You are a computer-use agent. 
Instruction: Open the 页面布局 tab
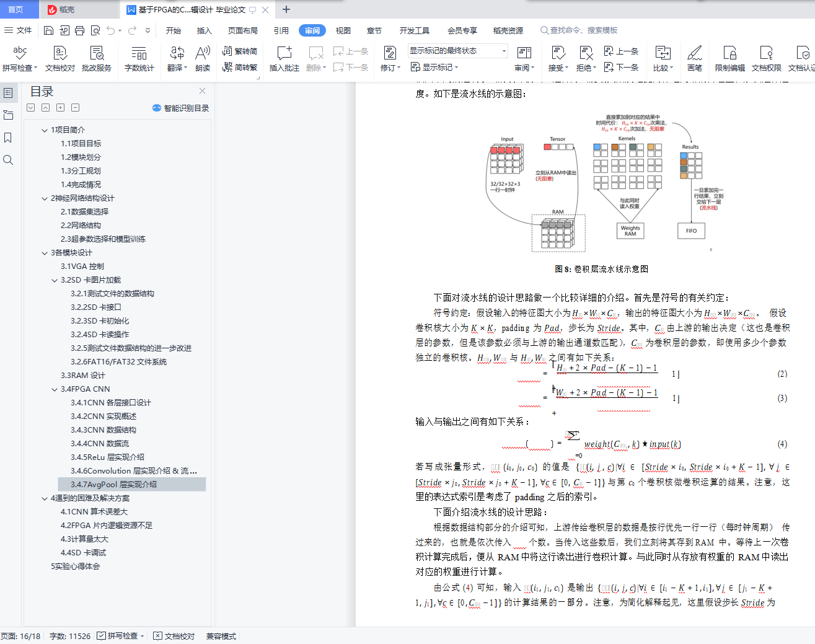pos(242,30)
